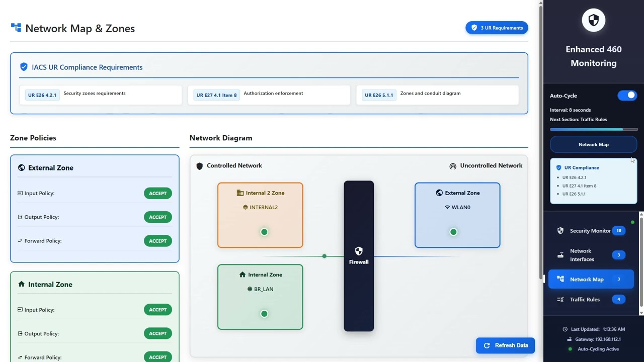Image resolution: width=644 pixels, height=362 pixels.
Task: Click the External Zone globe icon in the diagram
Action: [x=439, y=193]
